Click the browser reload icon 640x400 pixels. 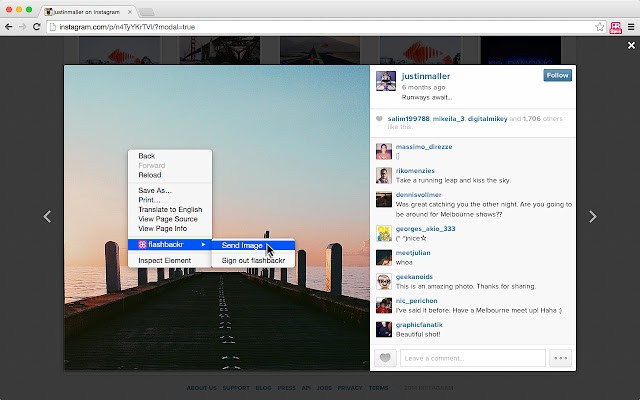pyautogui.click(x=38, y=26)
